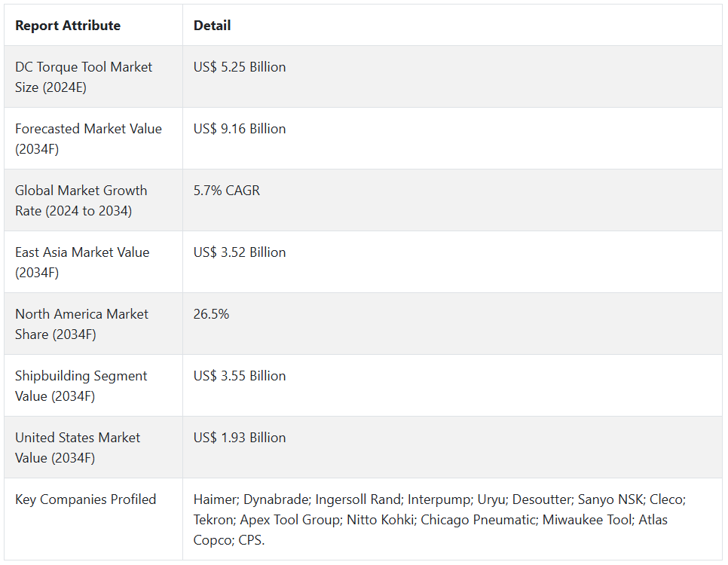
Task: Select the Shipbuilding Segment Value cell
Action: [x=81, y=386]
